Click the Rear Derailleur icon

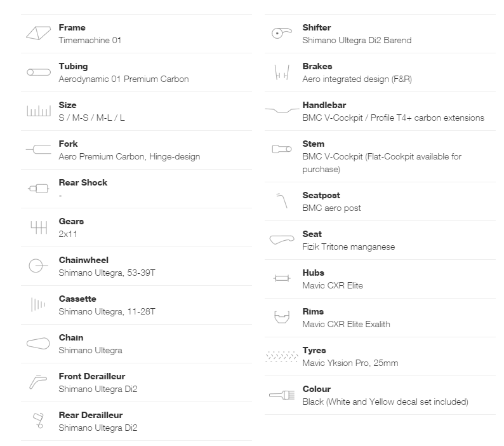[x=38, y=421]
